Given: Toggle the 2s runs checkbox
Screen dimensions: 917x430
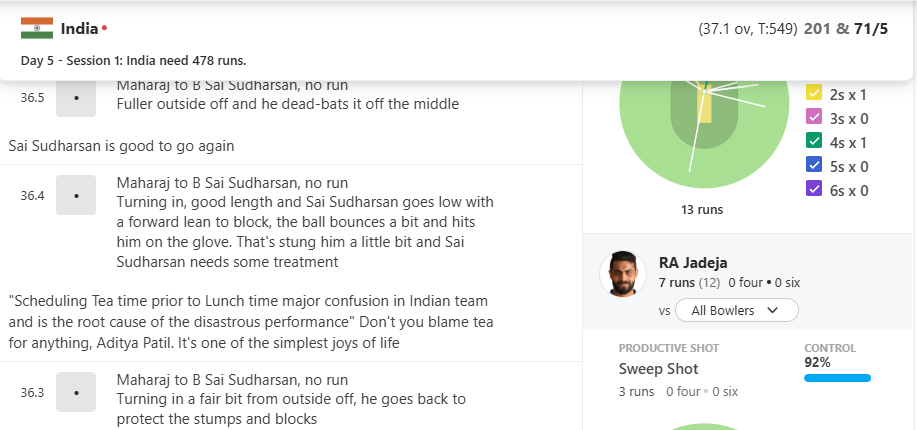Looking at the screenshot, I should coord(814,94).
